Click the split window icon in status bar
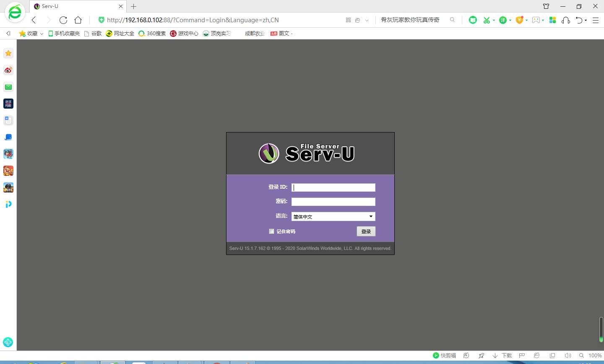Screen dimensions: 604x364 [552, 356]
